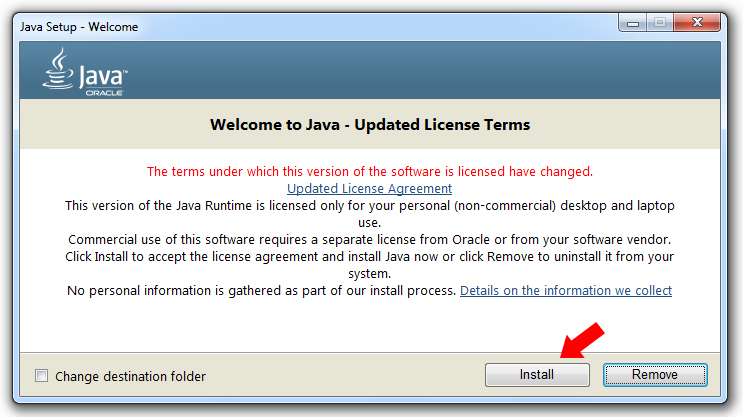743x417 pixels.
Task: Open Details on the information we collect
Action: pyautogui.click(x=566, y=290)
